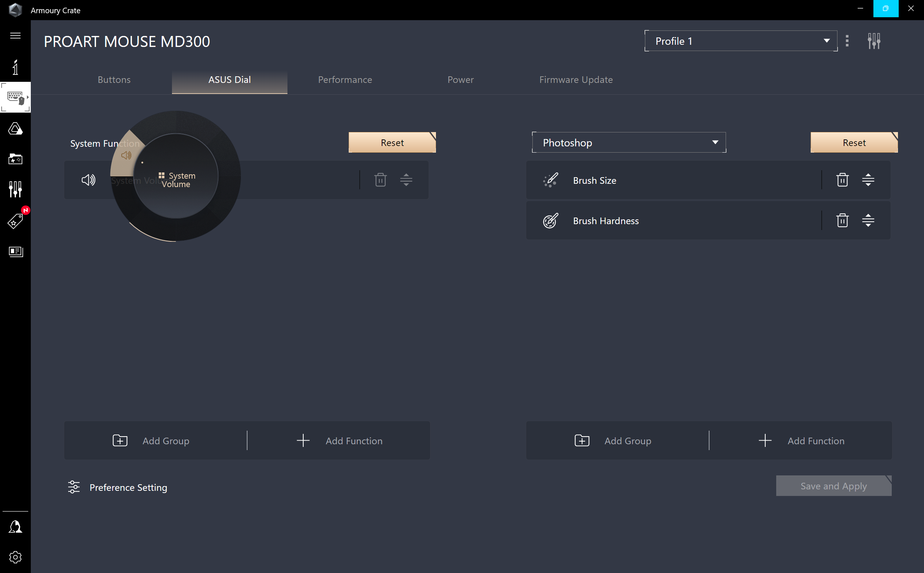The width and height of the screenshot is (924, 573).
Task: Open the Featured deals tag icon
Action: 15,220
